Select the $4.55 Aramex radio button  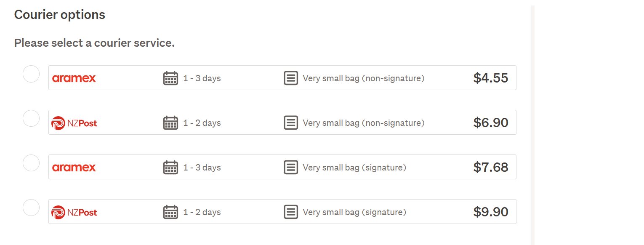(31, 74)
